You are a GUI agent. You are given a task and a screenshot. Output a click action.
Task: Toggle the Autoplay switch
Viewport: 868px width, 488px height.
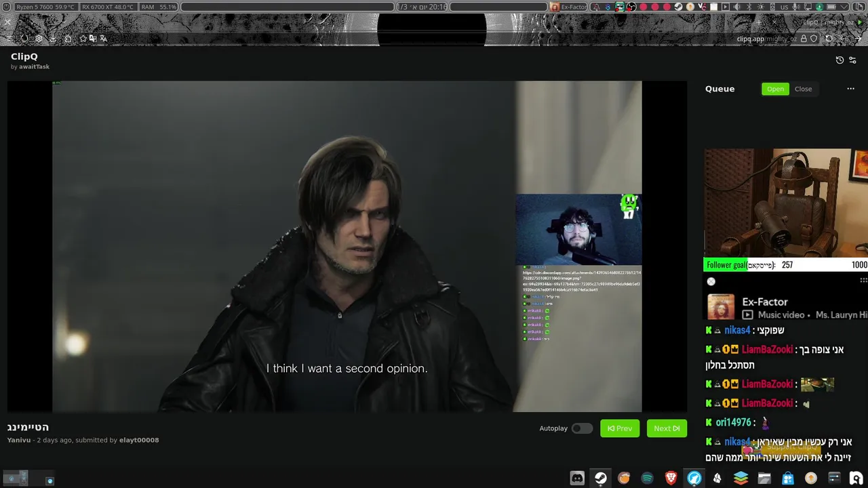(x=582, y=428)
